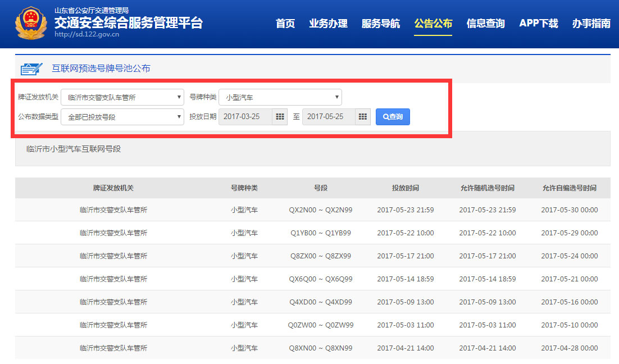619x364 pixels.
Task: Open the 首页 navigation item
Action: click(x=285, y=24)
